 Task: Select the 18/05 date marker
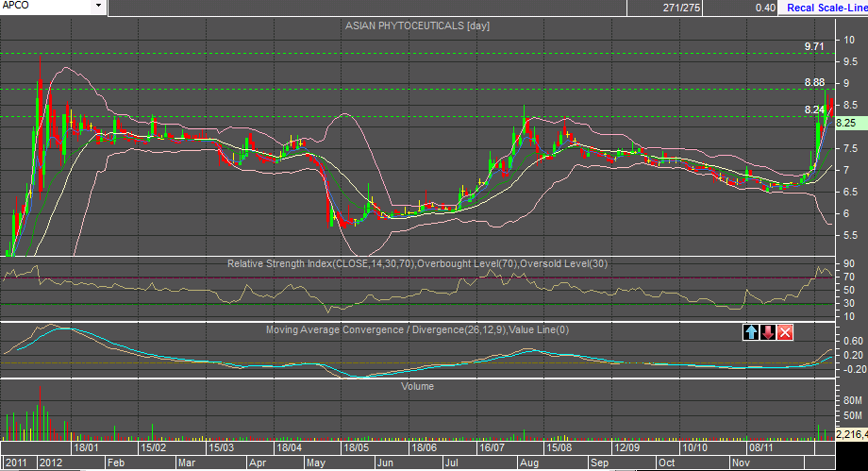356,447
